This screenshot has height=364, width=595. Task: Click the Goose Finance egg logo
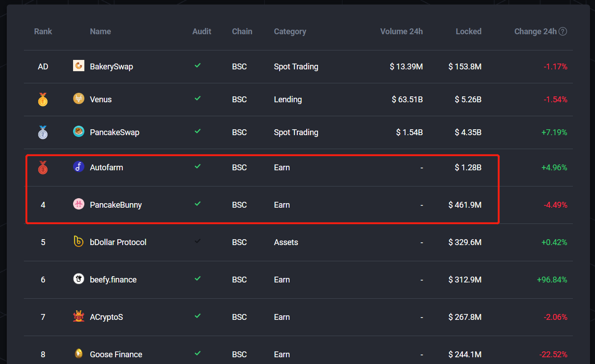point(78,354)
